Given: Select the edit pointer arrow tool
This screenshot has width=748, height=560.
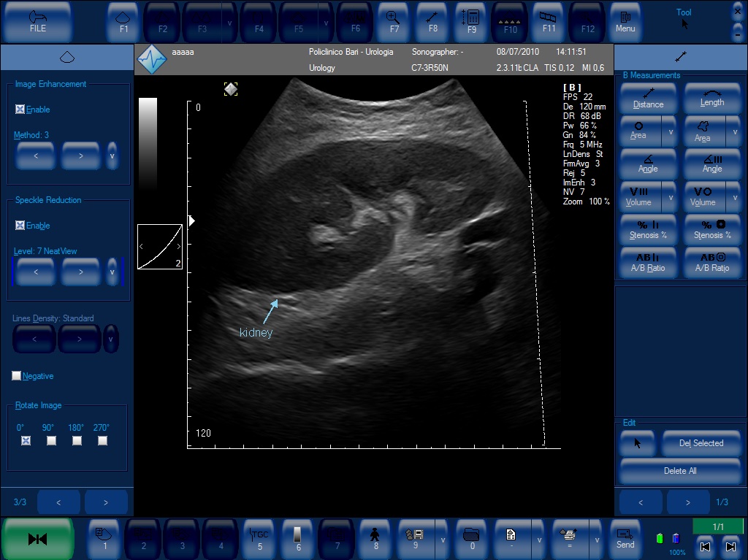Looking at the screenshot, I should coord(637,443).
